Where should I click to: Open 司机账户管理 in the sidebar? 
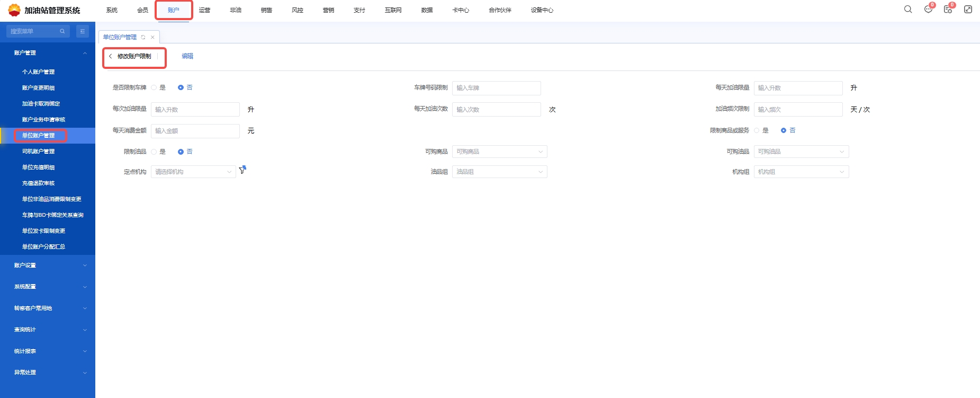pos(38,152)
